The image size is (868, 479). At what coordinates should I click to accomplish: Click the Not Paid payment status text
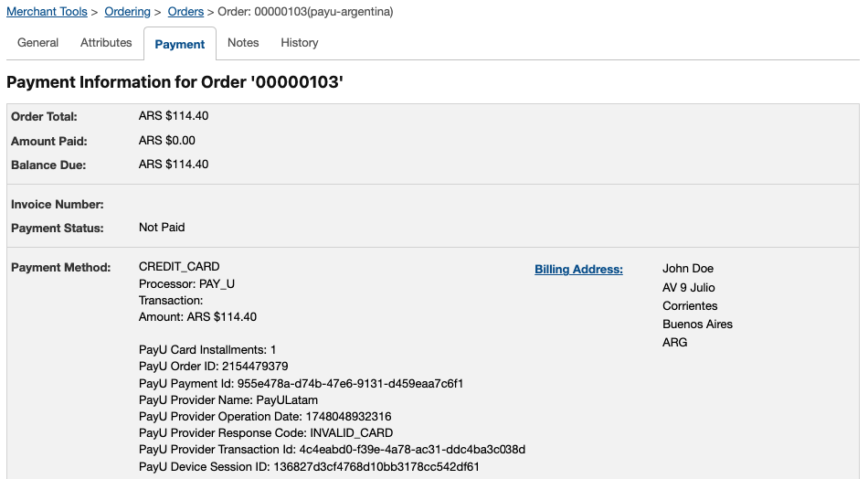point(162,228)
